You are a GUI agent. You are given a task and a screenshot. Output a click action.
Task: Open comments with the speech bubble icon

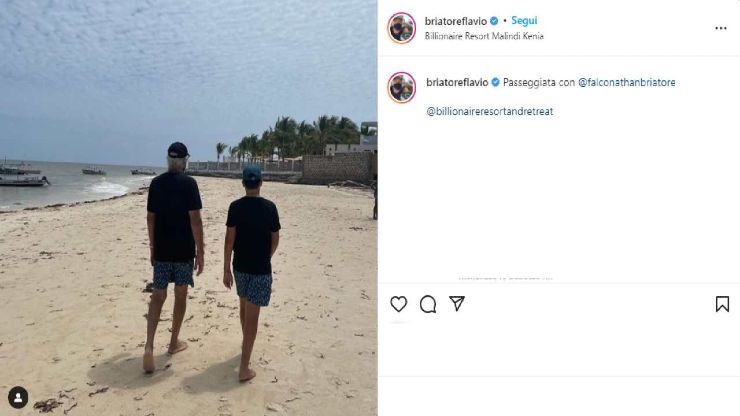click(x=428, y=304)
